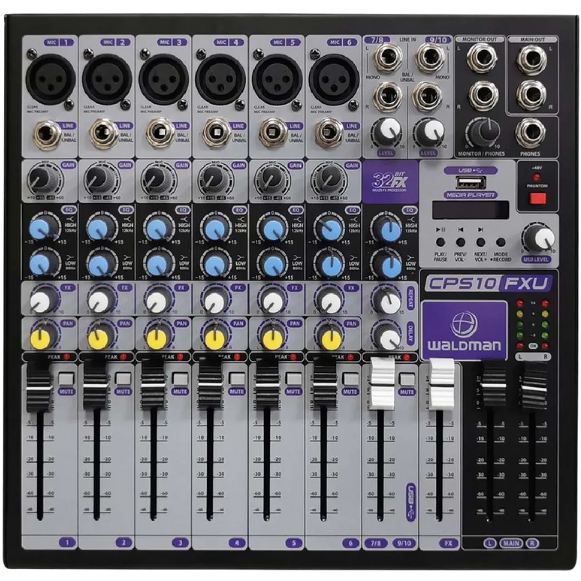Click the USB port of the media player
The width and height of the screenshot is (581, 581).
(x=471, y=183)
